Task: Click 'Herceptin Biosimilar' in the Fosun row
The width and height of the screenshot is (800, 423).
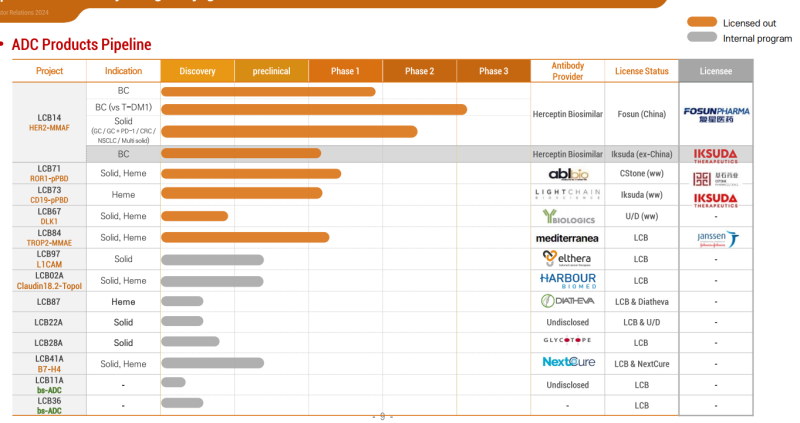Action: coord(567,114)
